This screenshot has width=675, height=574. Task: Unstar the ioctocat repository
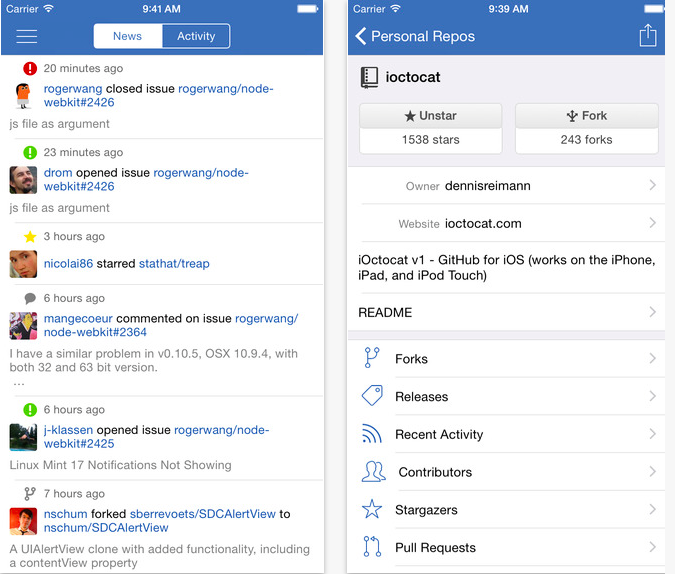click(430, 115)
